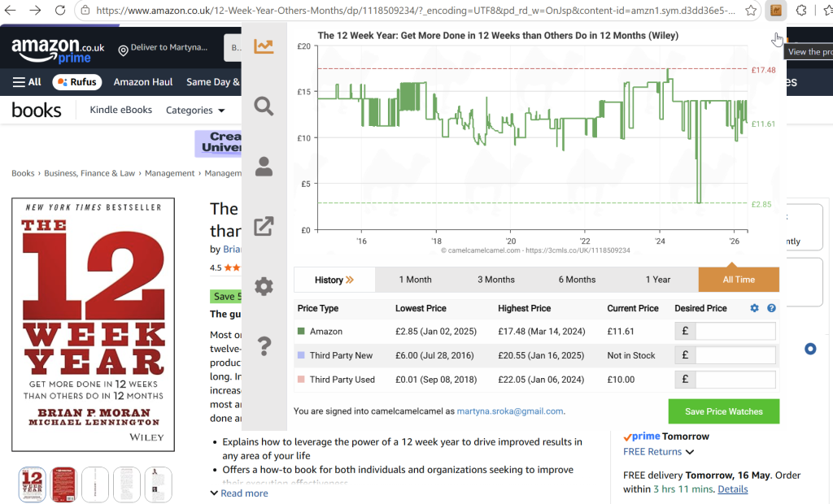Click the Camelizer extension icon in toolbar

(x=775, y=10)
